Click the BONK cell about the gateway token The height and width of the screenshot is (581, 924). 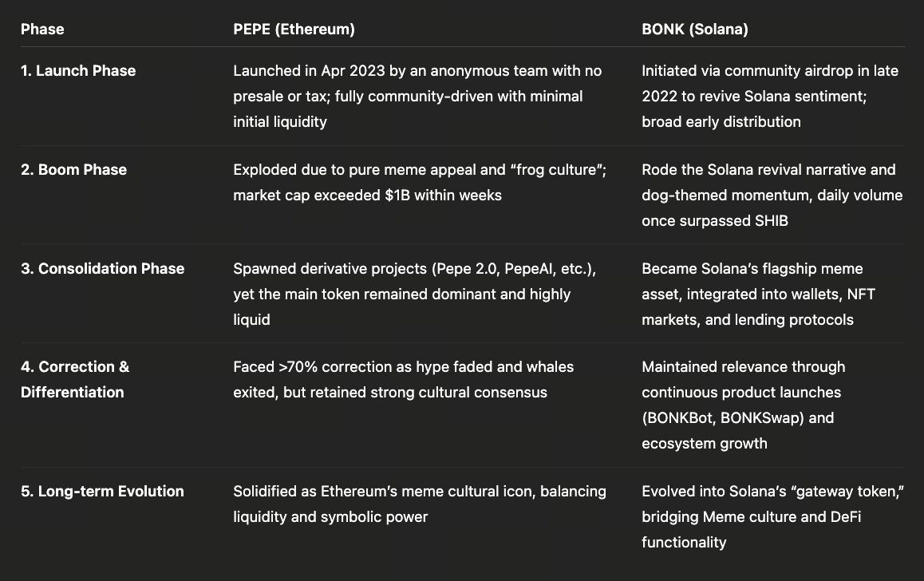pyautogui.click(x=772, y=516)
